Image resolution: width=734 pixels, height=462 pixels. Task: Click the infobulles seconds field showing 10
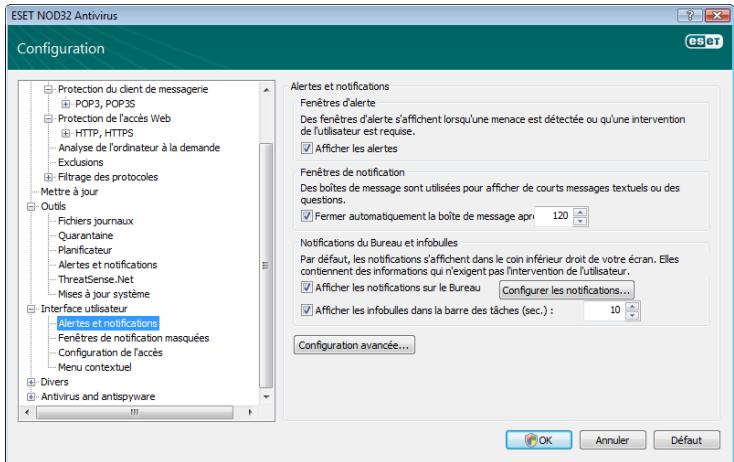pyautogui.click(x=604, y=310)
